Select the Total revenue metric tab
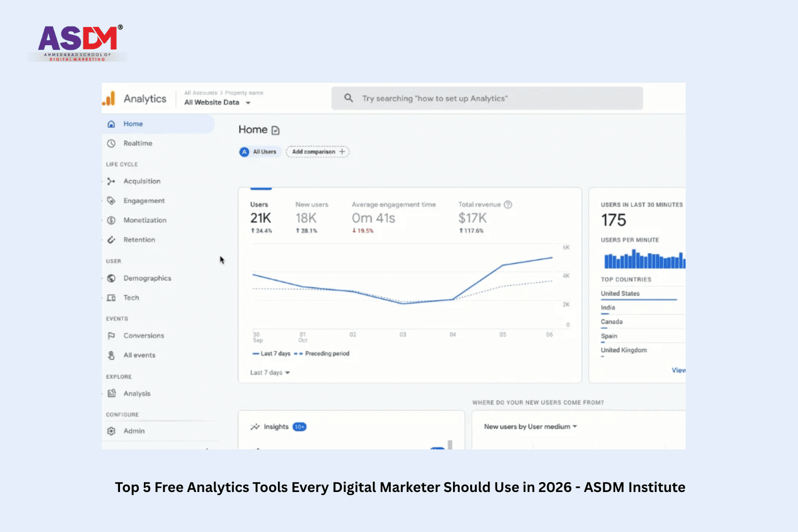The height and width of the screenshot is (532, 798). click(x=485, y=217)
